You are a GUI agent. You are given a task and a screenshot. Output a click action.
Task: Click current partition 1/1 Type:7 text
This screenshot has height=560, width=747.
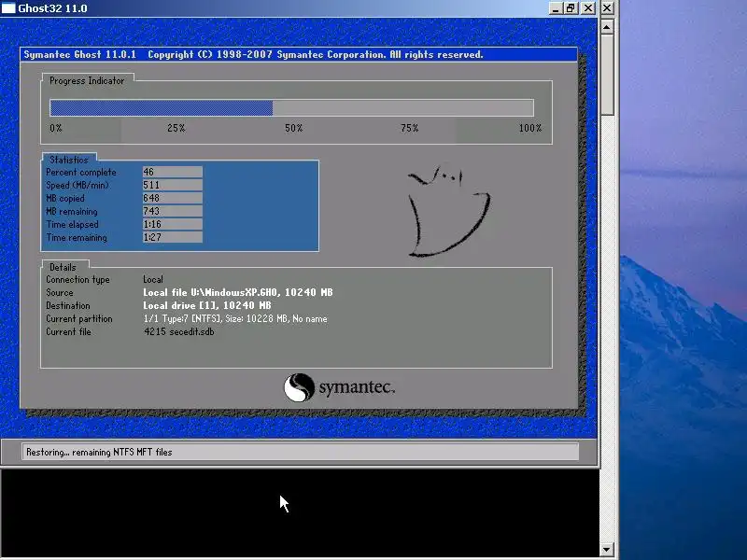tap(235, 318)
